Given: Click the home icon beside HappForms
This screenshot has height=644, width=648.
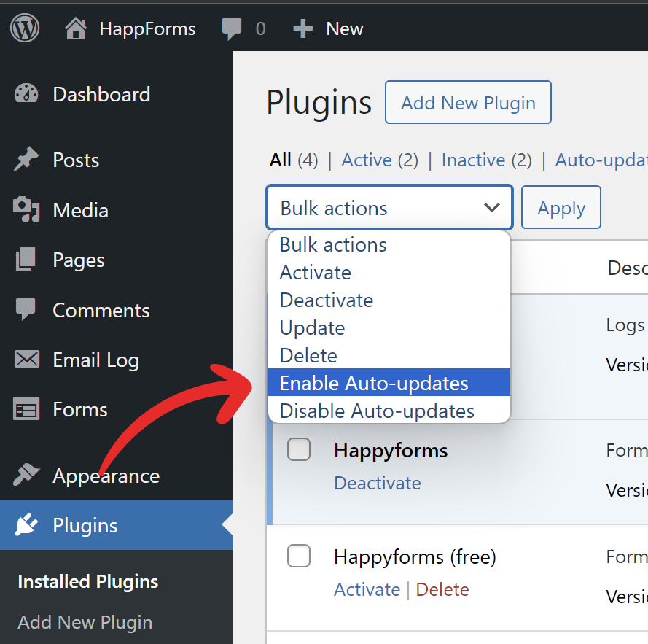Looking at the screenshot, I should click(76, 28).
